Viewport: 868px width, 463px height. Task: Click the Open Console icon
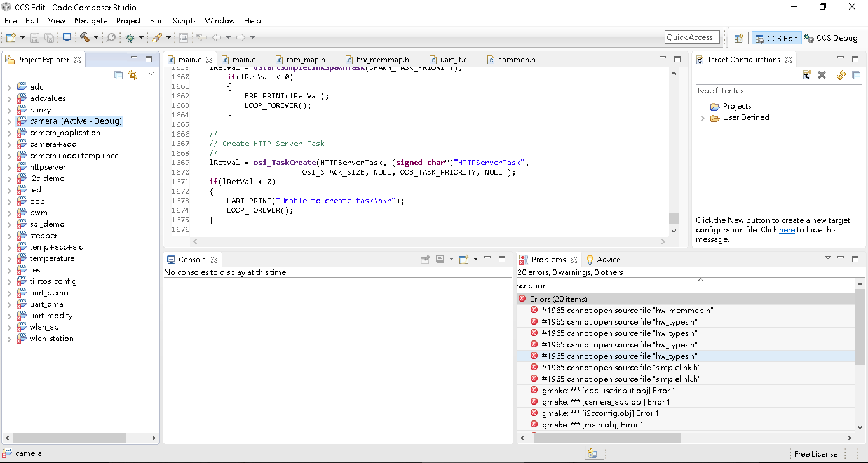click(x=464, y=259)
